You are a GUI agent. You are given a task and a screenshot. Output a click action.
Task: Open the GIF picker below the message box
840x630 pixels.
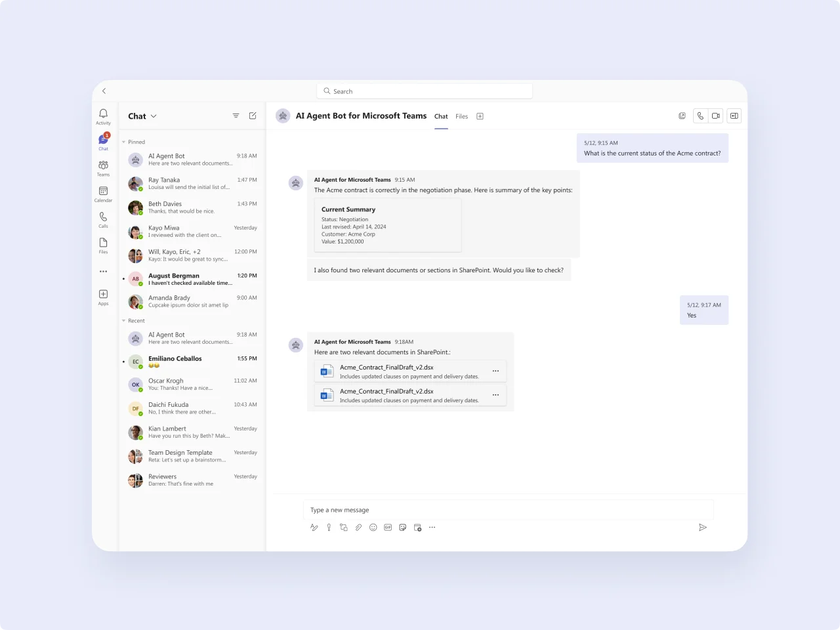coord(388,527)
